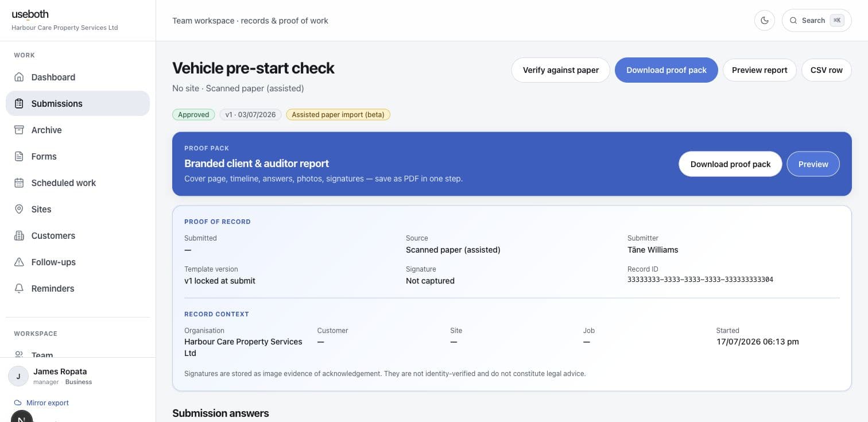Go to the Archive section

click(x=77, y=130)
